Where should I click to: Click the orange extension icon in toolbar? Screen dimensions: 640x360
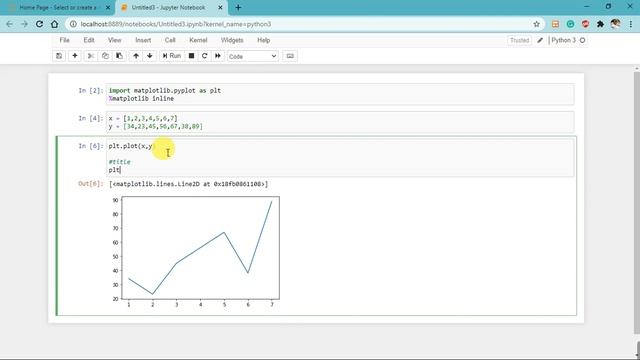[555, 24]
